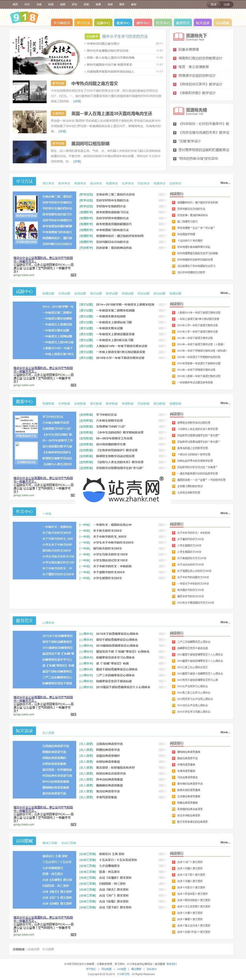Open the school bus thumbnail 提高初中英语成
This screenshot has height=980, width=246.
[26, 207]
